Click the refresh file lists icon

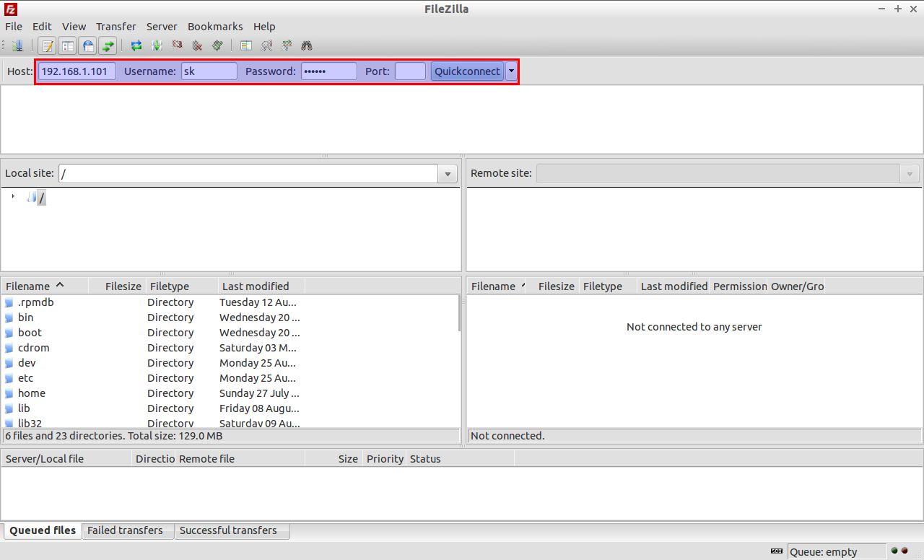pyautogui.click(x=136, y=46)
